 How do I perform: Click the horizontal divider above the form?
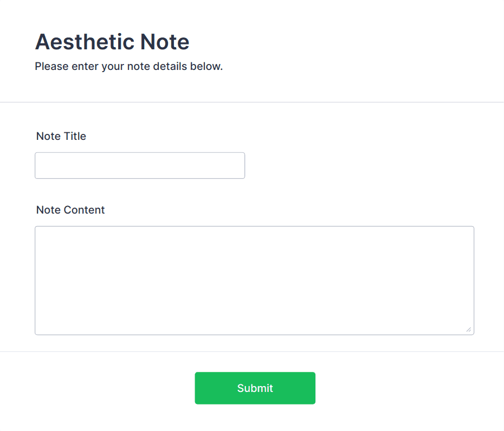[252, 101]
